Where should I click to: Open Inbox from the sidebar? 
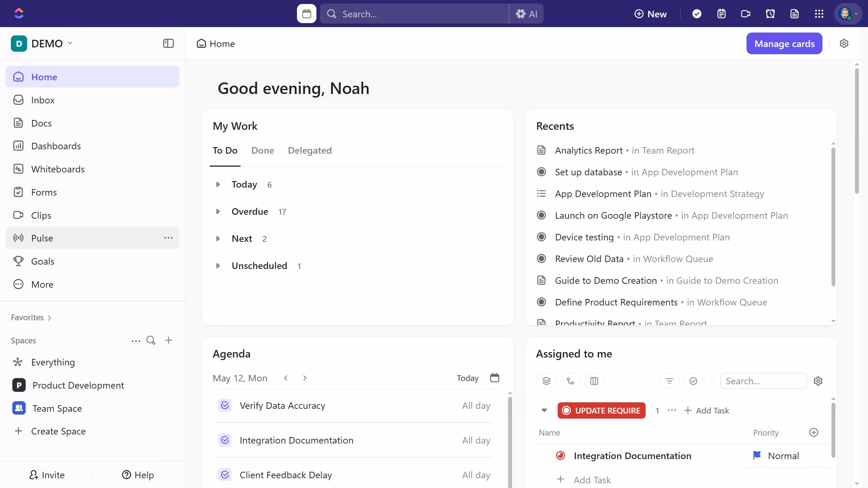click(x=92, y=100)
